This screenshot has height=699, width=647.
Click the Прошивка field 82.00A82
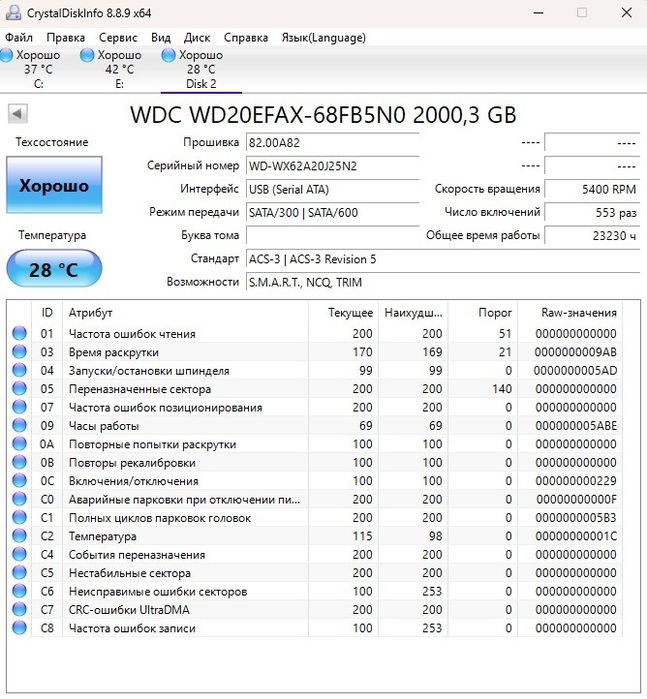332,143
